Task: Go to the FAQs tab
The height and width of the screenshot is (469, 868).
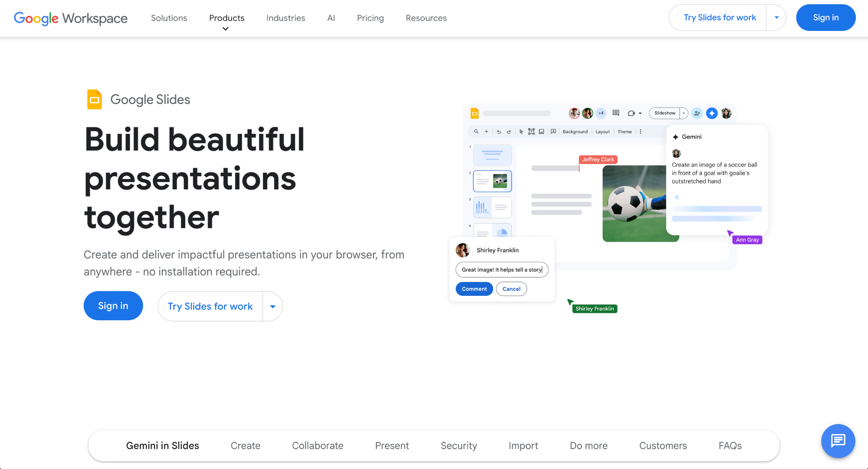Action: (x=730, y=446)
